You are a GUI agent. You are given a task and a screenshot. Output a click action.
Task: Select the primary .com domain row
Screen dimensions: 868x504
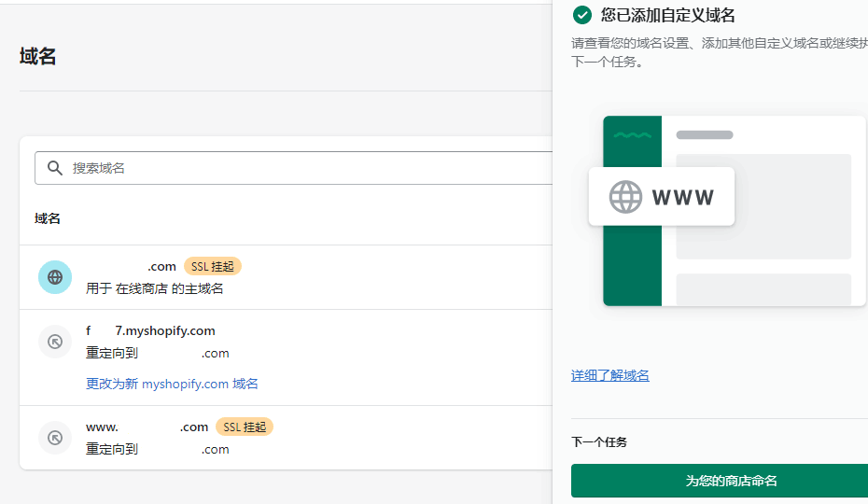131,267
